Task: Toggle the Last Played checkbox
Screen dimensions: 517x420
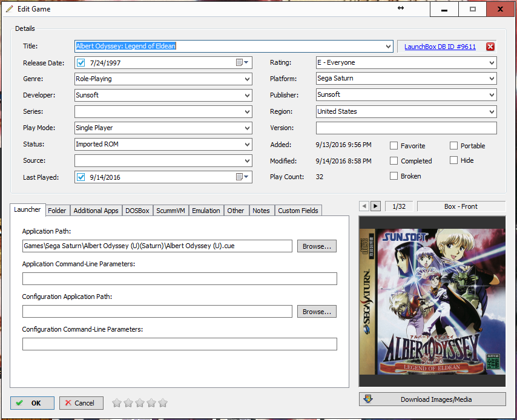Action: point(81,177)
